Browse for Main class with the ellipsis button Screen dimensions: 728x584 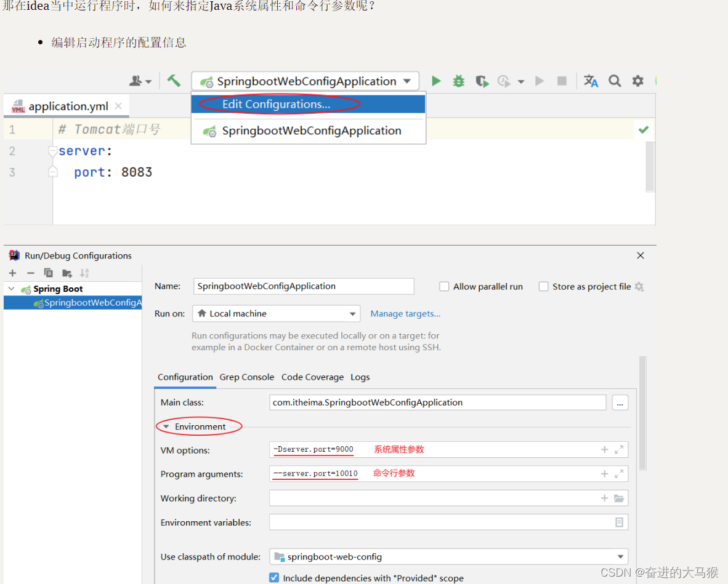620,402
